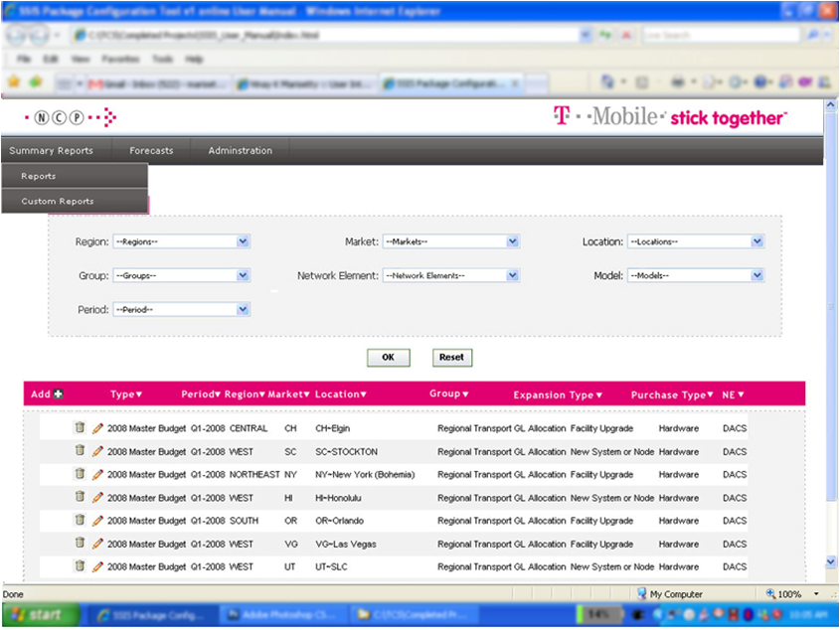Click the NORTHEAST region cell
This screenshot has height=630, width=840.
pyautogui.click(x=254, y=475)
